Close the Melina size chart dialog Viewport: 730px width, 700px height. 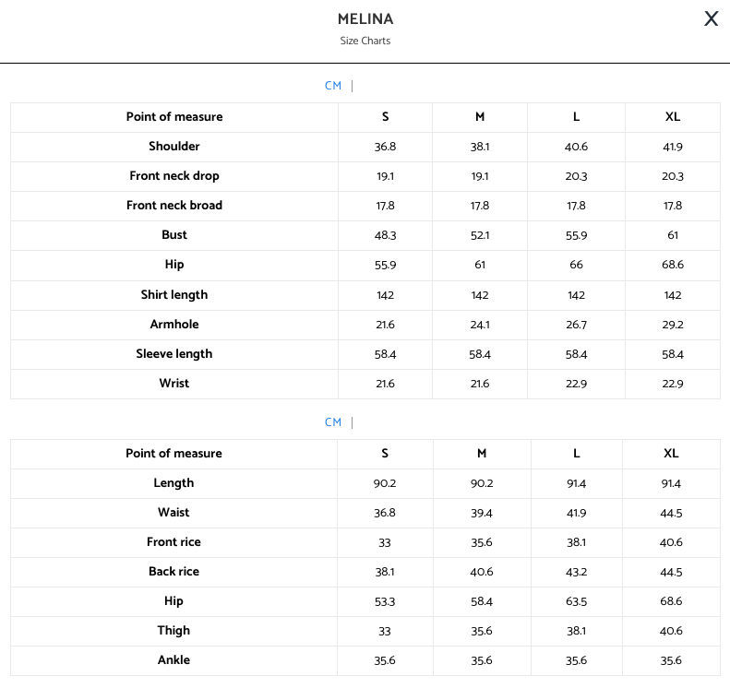pyautogui.click(x=711, y=18)
